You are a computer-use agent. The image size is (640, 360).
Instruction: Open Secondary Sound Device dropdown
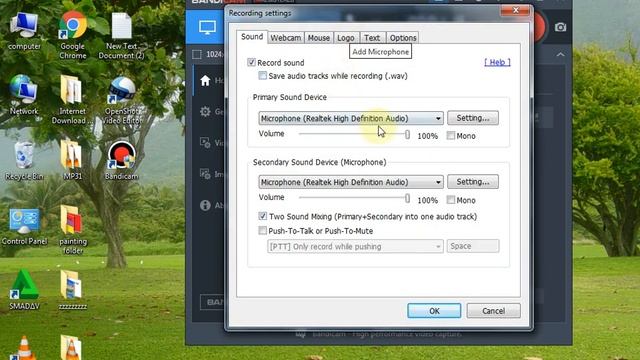(351, 182)
